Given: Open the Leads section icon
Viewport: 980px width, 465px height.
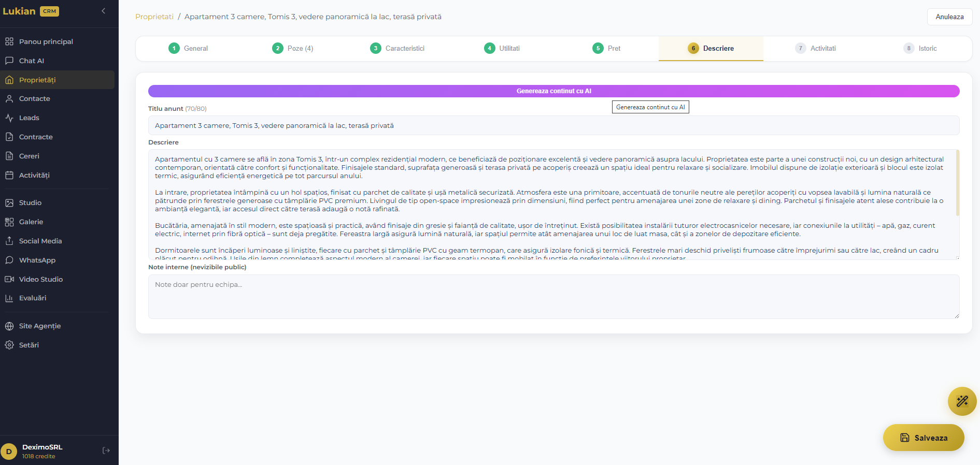Looking at the screenshot, I should click(x=9, y=118).
